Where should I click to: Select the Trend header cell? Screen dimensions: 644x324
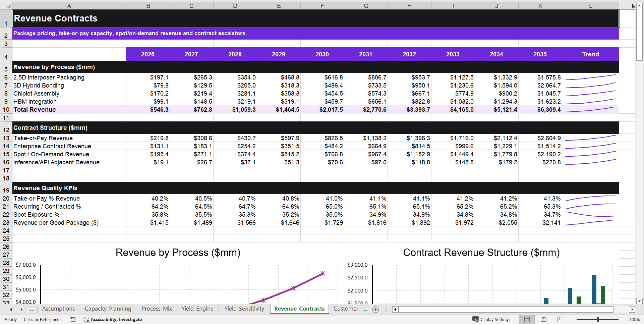click(x=590, y=54)
